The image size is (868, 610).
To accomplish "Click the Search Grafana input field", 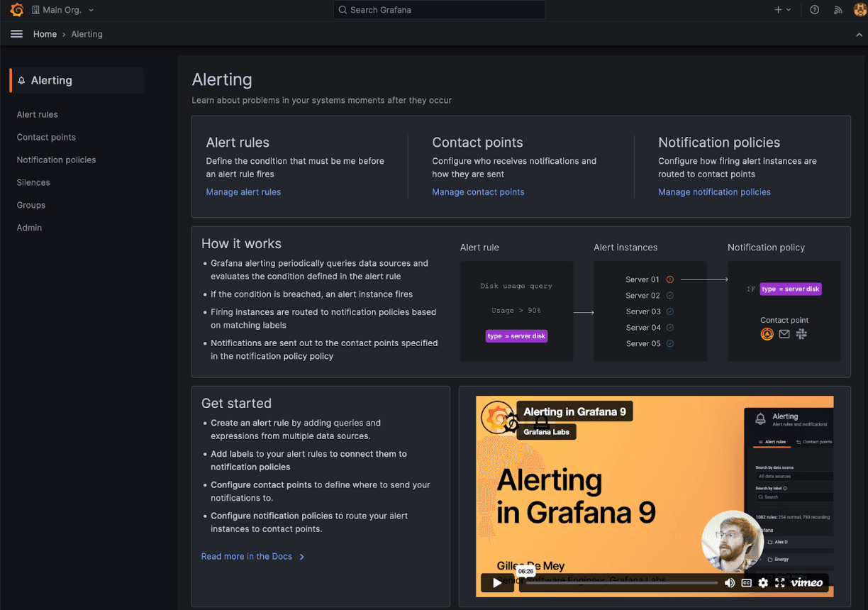I will [438, 9].
